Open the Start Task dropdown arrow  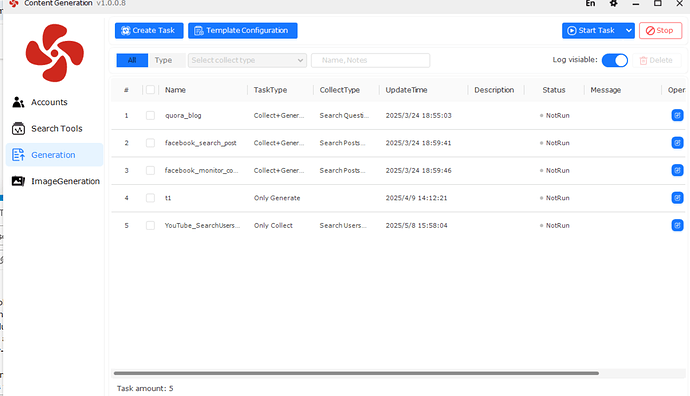pos(628,30)
